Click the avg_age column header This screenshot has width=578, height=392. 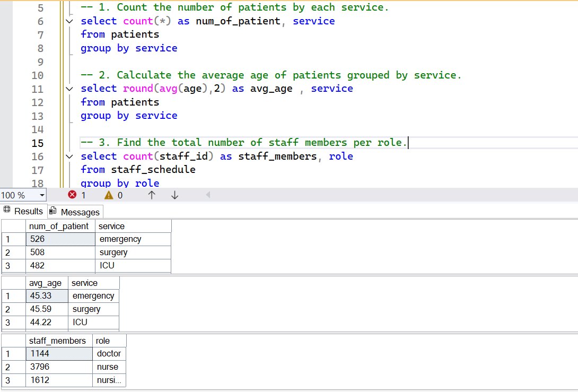47,283
